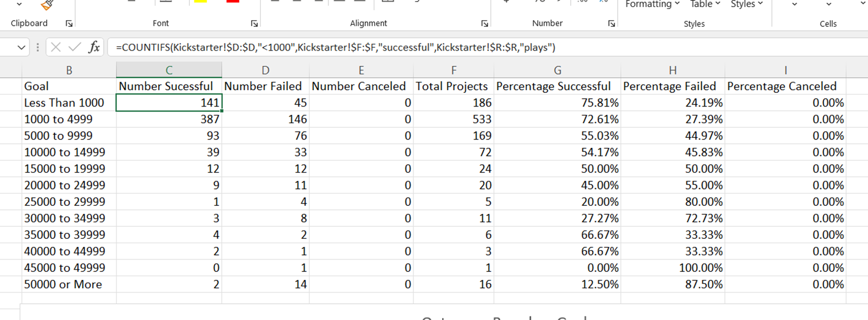Select column F header
This screenshot has height=320, width=868.
point(454,70)
